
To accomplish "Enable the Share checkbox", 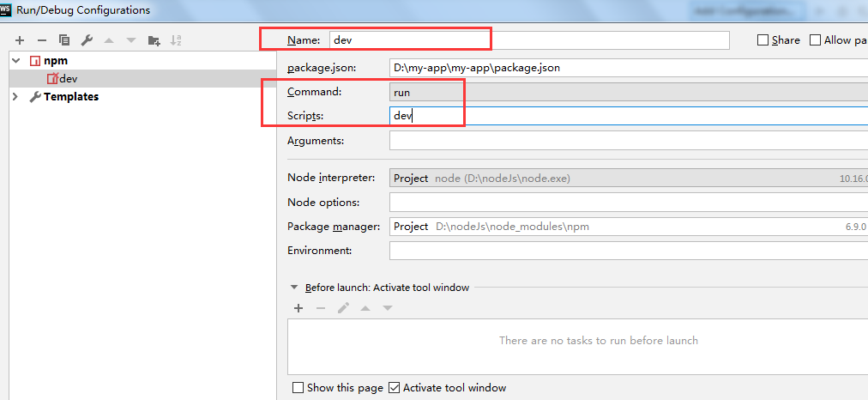I will pos(763,39).
